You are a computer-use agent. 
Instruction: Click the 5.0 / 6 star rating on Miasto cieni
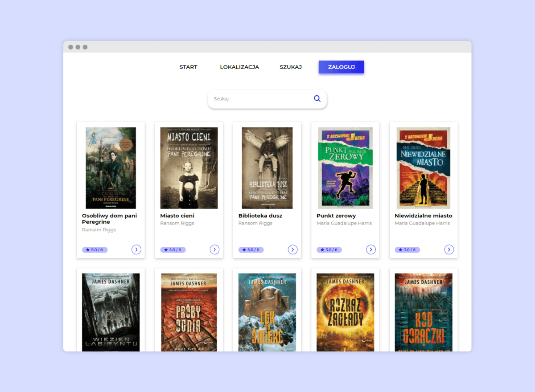coord(173,250)
